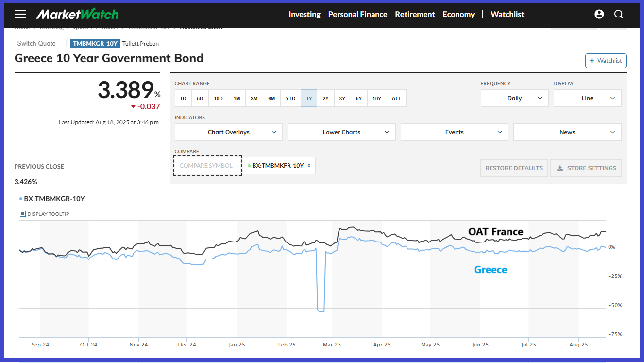The height and width of the screenshot is (363, 644).
Task: Click the Restore Defaults button
Action: click(x=514, y=168)
